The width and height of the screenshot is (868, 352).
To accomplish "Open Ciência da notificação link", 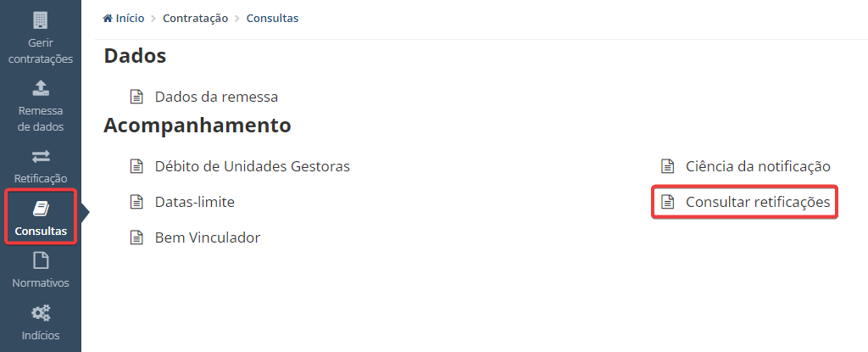I will 758,166.
